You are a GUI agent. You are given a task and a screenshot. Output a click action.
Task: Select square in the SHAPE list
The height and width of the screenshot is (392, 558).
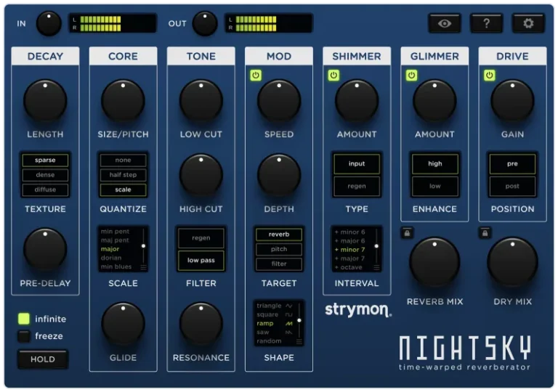coord(268,315)
